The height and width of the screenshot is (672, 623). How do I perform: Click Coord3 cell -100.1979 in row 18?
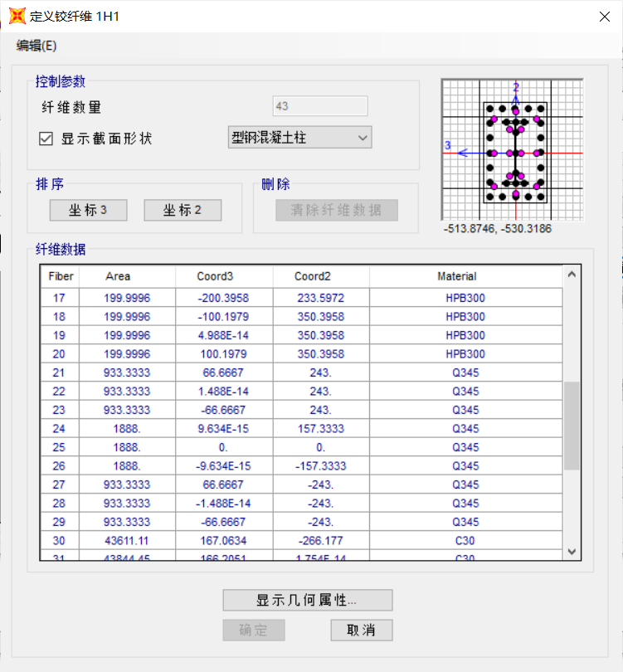click(224, 317)
